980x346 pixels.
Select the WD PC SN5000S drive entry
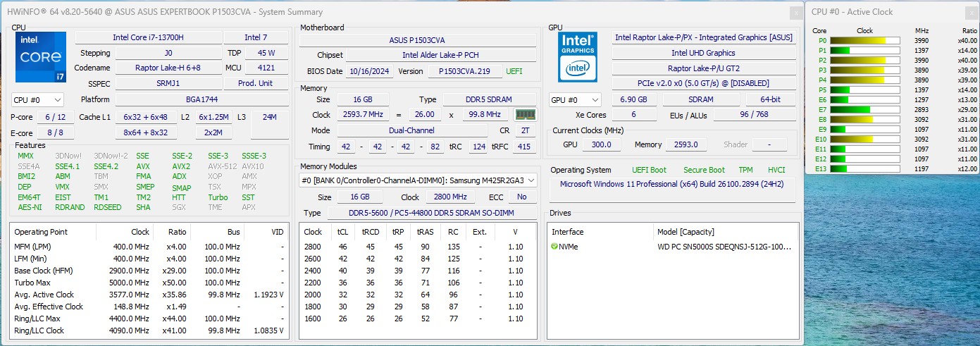pos(723,247)
